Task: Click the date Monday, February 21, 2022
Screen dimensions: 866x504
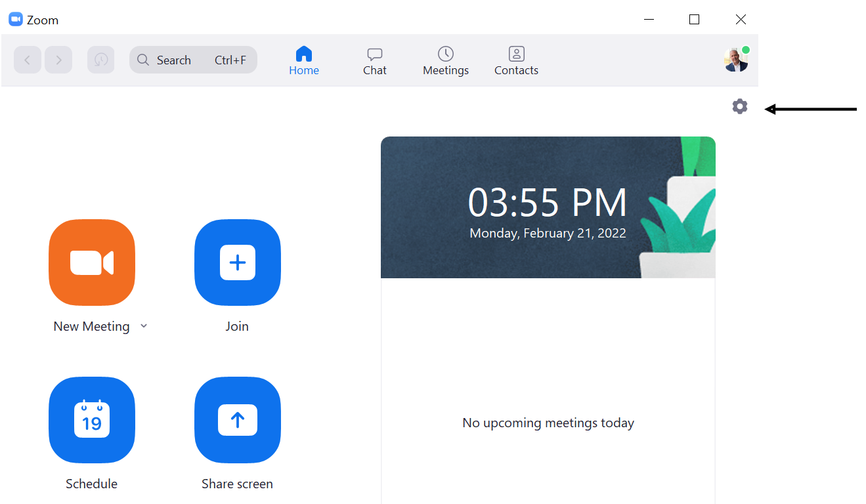Action: click(x=548, y=233)
